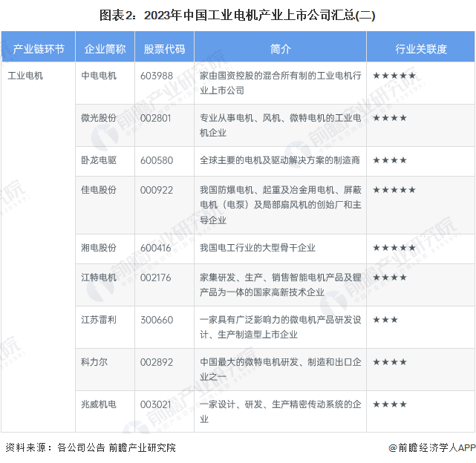This screenshot has width=476, height=463.
Task: Click the '简介' column header
Action: coord(280,48)
